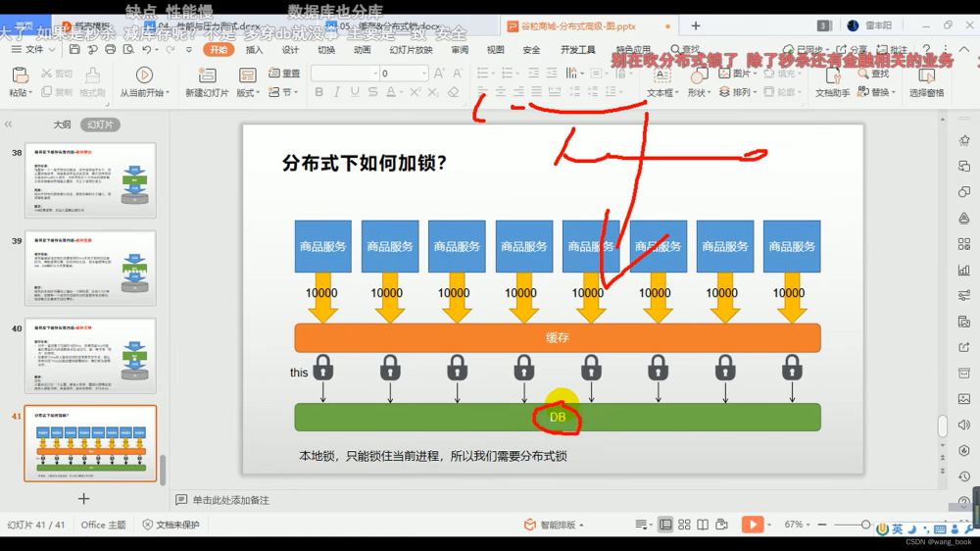Open the font name combo box

click(x=345, y=74)
